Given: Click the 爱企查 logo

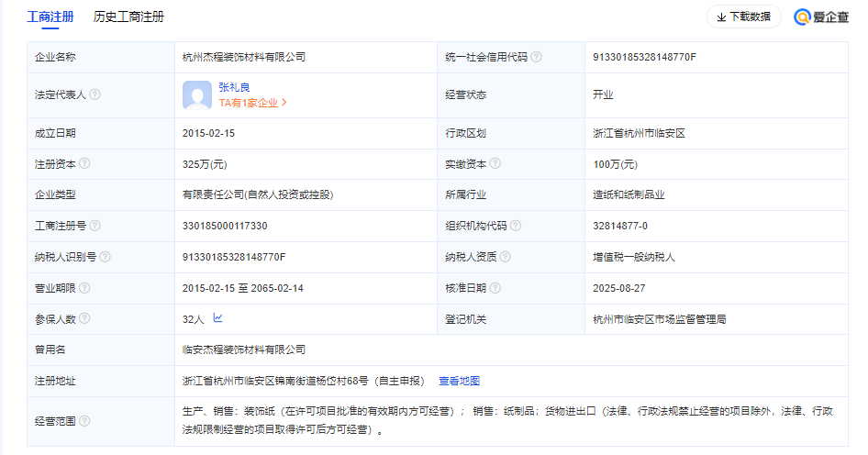Looking at the screenshot, I should (821, 17).
